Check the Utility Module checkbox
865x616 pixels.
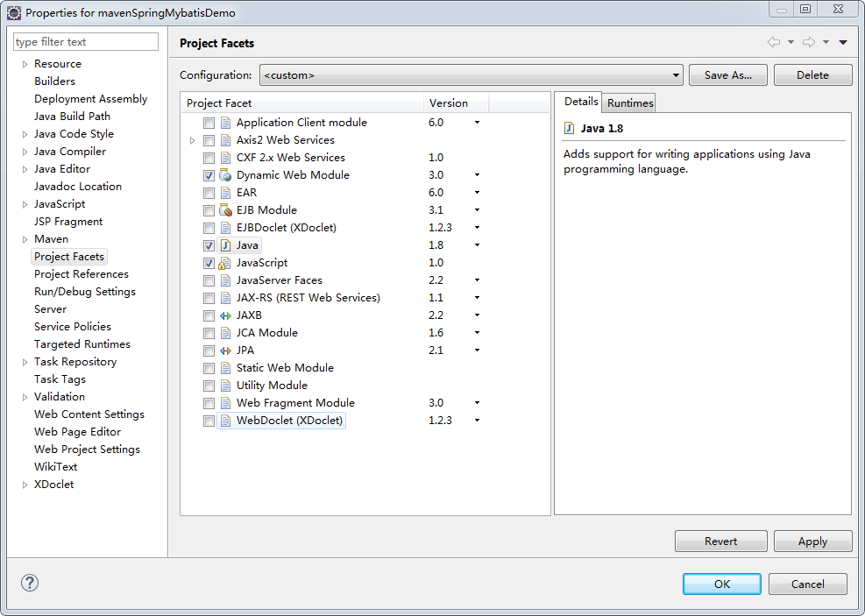click(x=209, y=386)
